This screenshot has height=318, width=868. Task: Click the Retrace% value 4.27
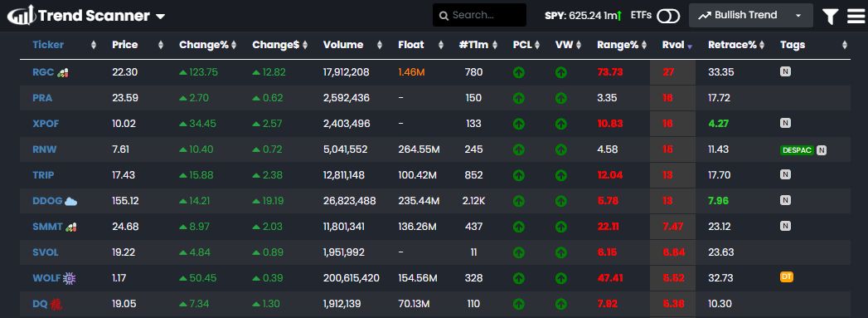[718, 124]
